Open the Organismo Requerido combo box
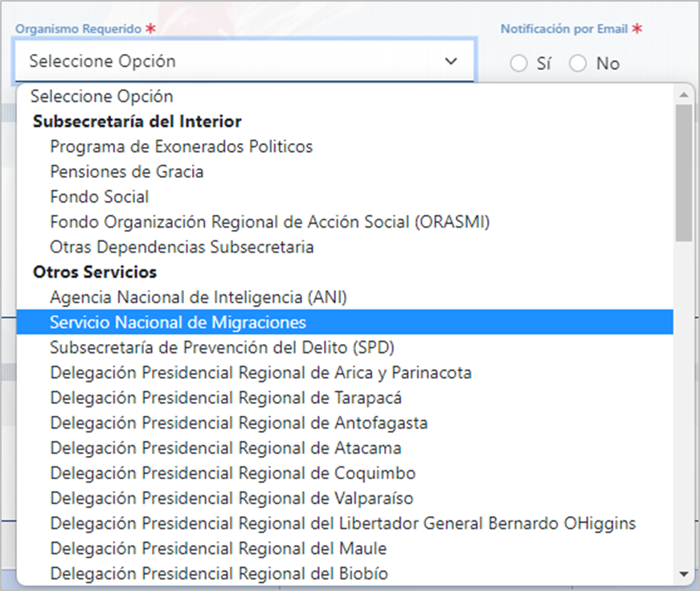This screenshot has height=591, width=700. (244, 61)
